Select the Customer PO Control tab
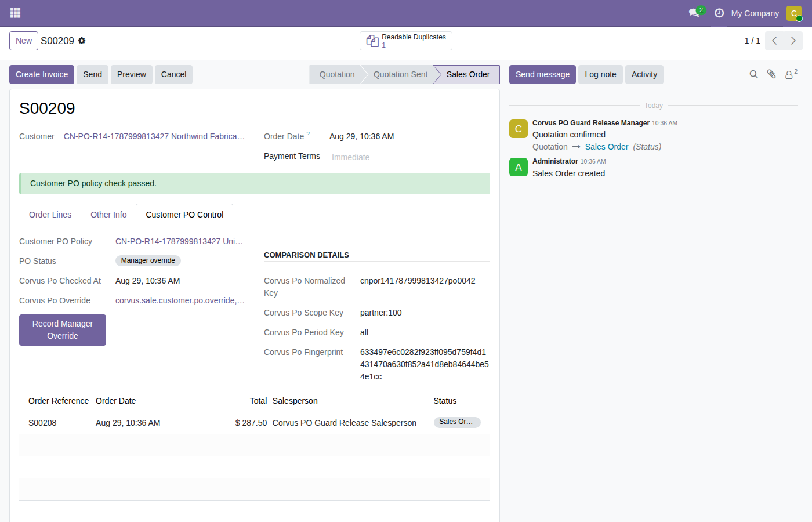The height and width of the screenshot is (522, 812). point(184,215)
